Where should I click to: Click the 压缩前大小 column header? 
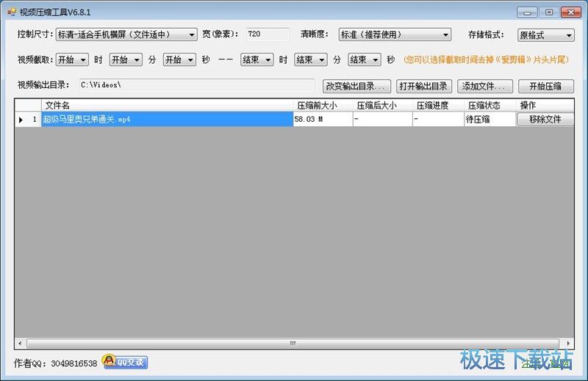(323, 105)
